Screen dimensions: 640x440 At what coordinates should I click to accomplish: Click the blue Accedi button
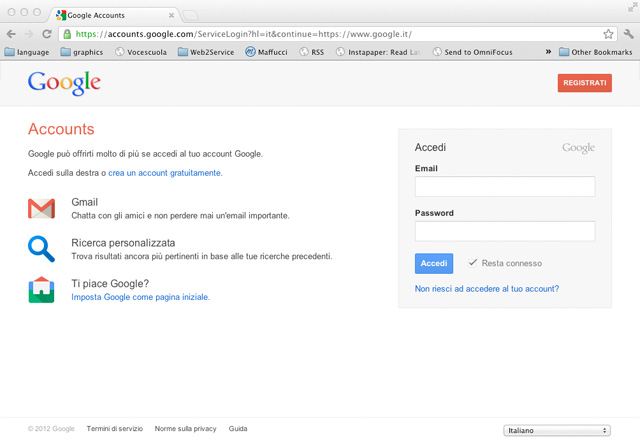tap(434, 263)
